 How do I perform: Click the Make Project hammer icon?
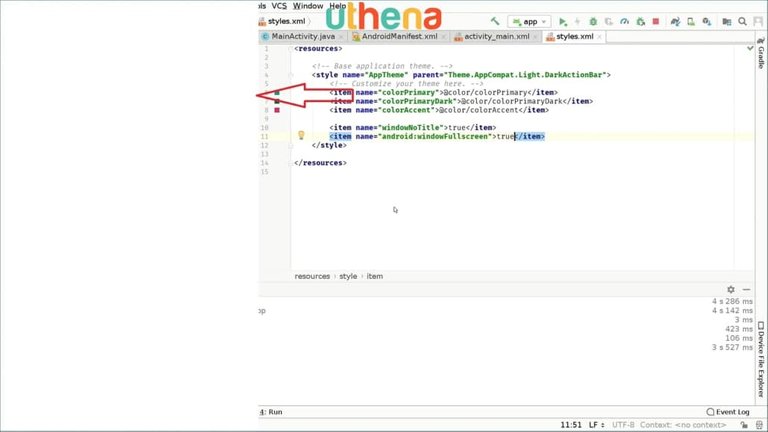[495, 22]
